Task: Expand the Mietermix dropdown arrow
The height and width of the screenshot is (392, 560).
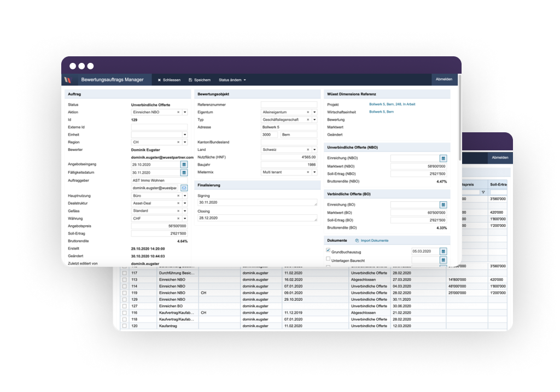Action: [x=314, y=172]
